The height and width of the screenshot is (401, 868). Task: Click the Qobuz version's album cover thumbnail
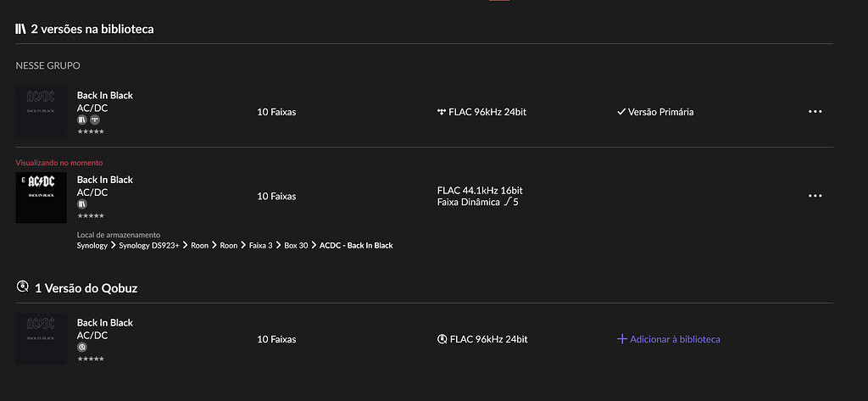pos(41,339)
